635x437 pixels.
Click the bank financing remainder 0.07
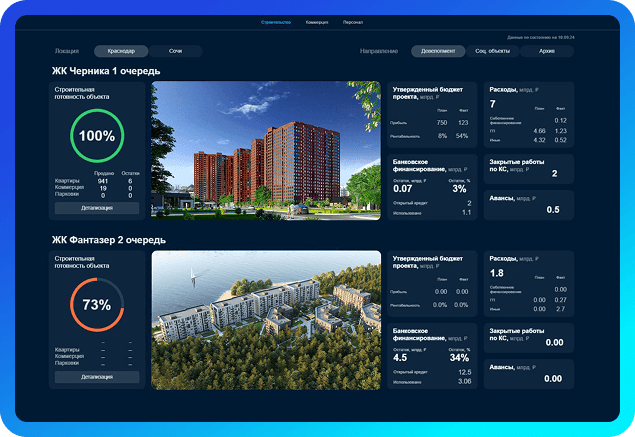(403, 189)
